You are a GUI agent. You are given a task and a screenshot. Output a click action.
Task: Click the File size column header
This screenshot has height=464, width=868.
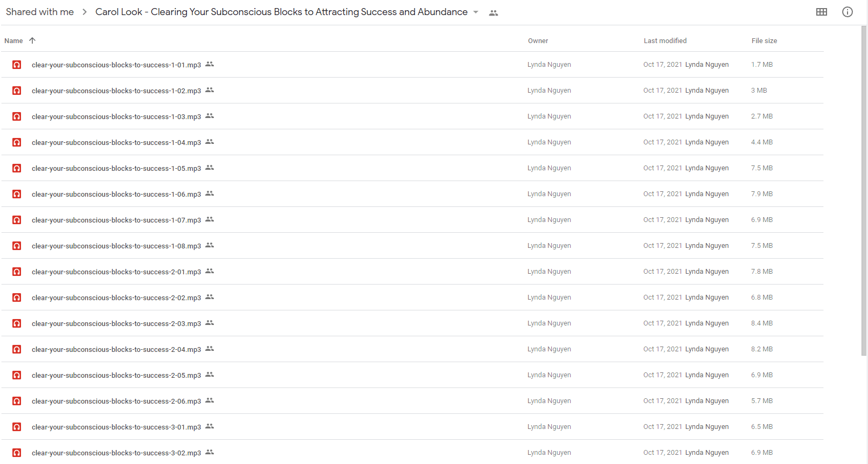click(x=764, y=41)
